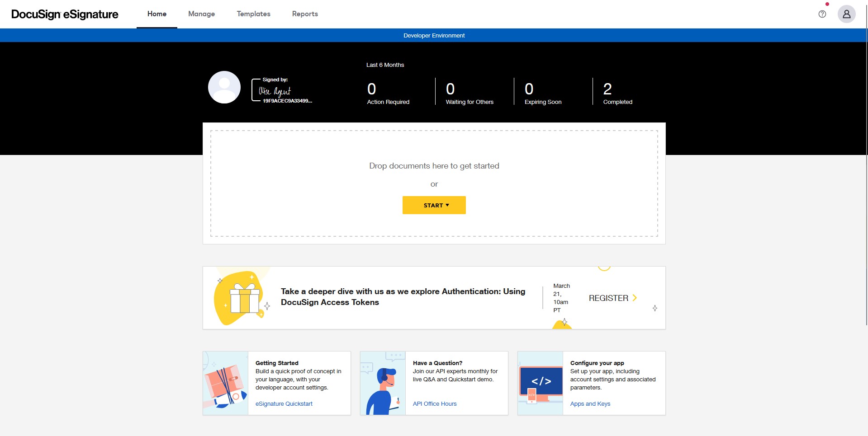Click the Wise Agent signature preview
868x436 pixels.
tap(282, 90)
